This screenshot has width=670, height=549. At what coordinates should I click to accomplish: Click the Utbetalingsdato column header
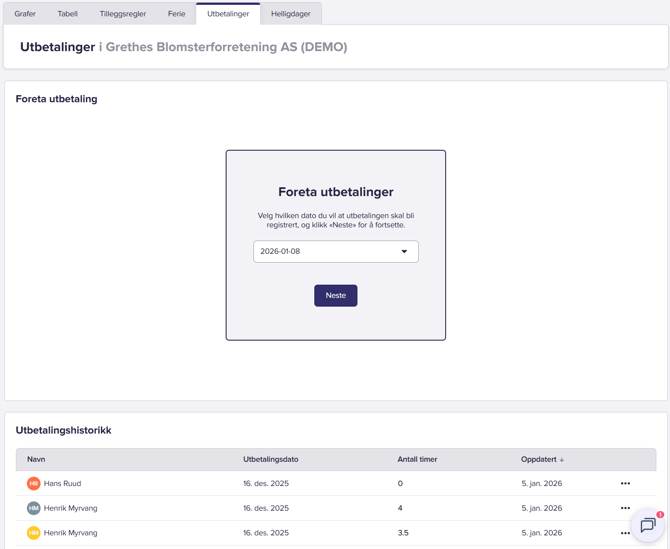pyautogui.click(x=270, y=460)
